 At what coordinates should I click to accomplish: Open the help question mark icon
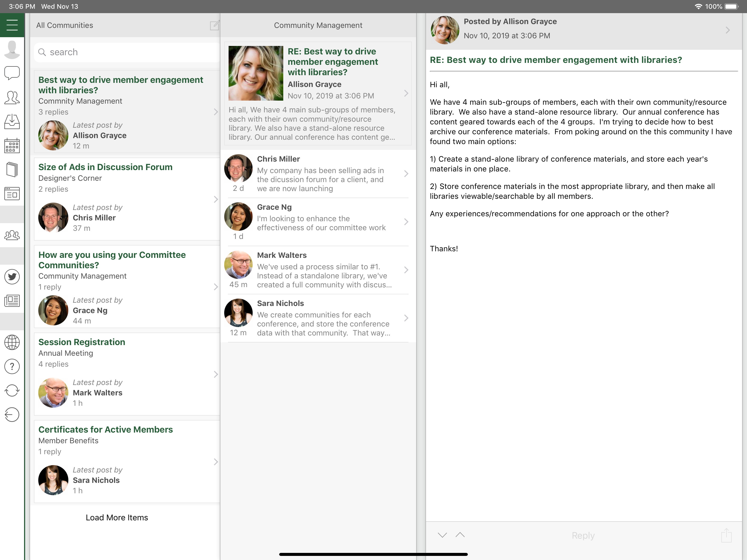tap(12, 366)
